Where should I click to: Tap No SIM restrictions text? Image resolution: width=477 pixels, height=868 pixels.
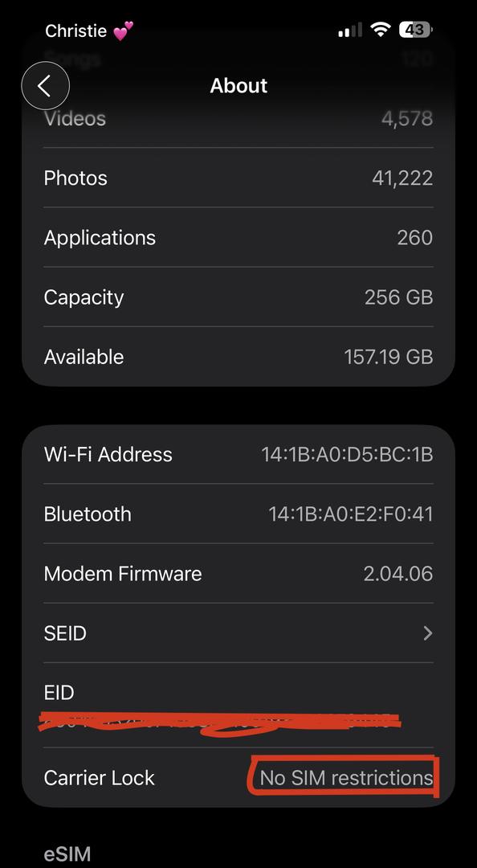tap(346, 778)
